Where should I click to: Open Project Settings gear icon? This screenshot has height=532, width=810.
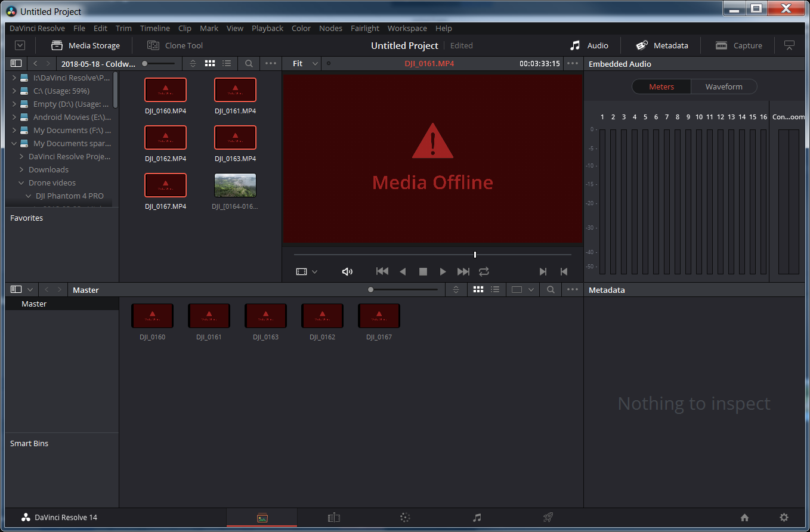(x=784, y=518)
